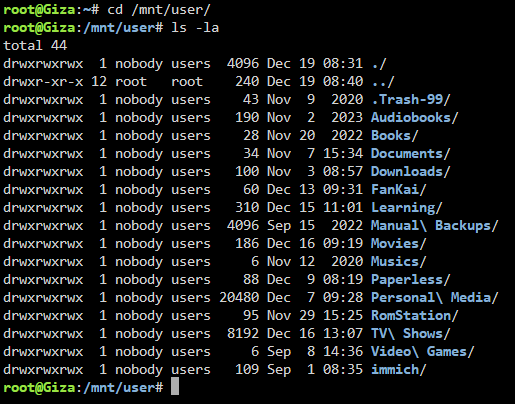Click the 'Paperless/' directory name
The image size is (515, 404).
point(411,280)
